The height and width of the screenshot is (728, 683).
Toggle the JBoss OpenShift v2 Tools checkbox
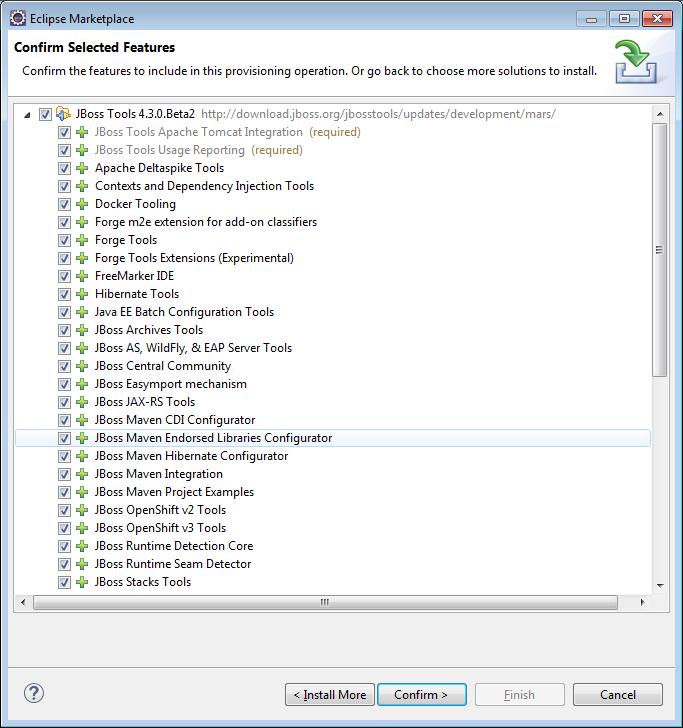click(x=64, y=510)
